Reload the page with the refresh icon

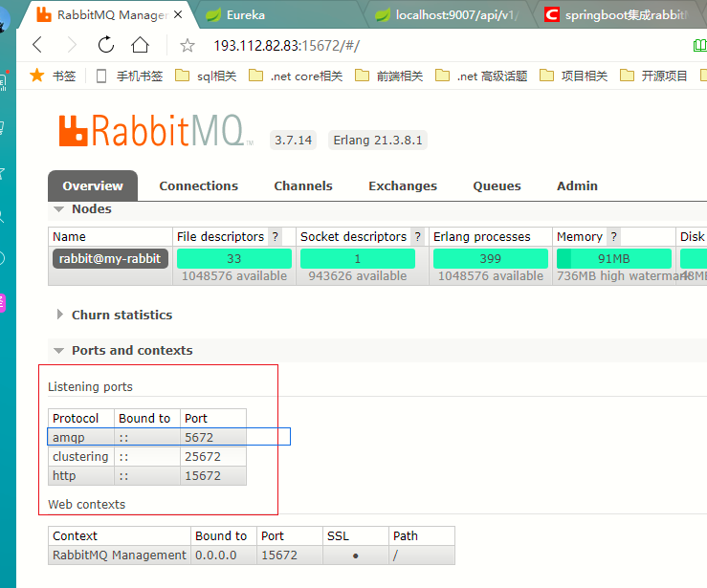click(x=106, y=45)
